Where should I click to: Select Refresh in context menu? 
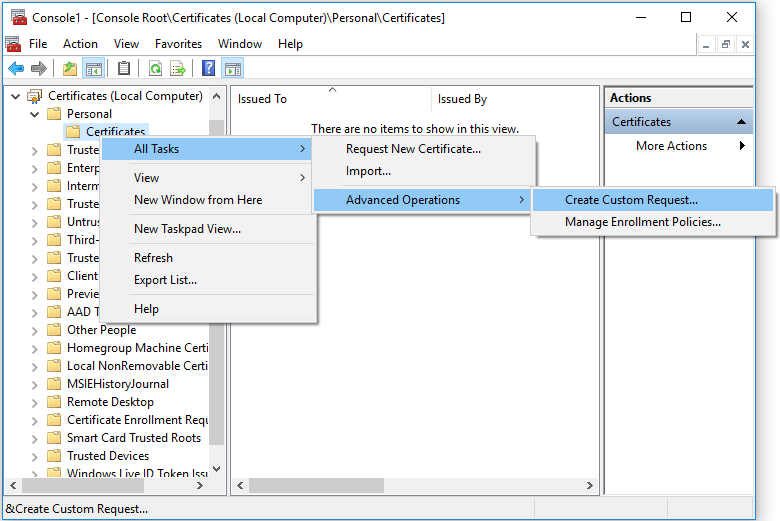tap(208, 258)
